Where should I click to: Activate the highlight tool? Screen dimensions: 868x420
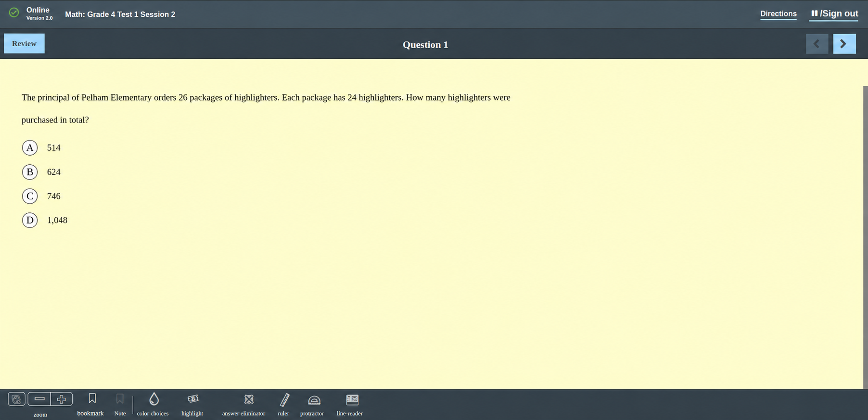pos(192,404)
